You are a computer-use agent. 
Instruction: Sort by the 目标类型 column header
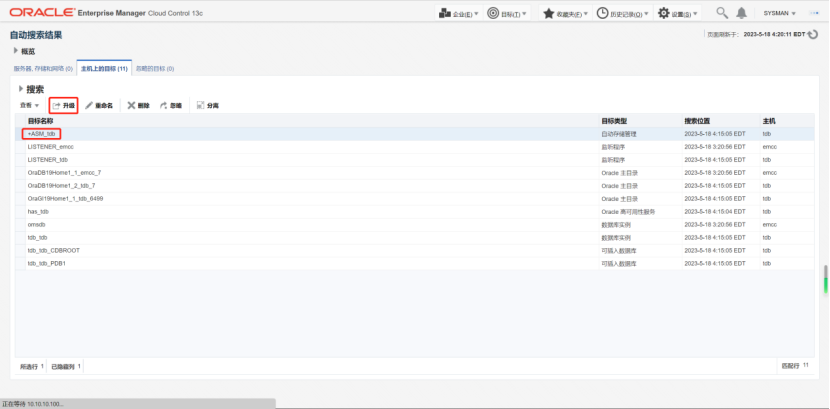tap(640, 121)
